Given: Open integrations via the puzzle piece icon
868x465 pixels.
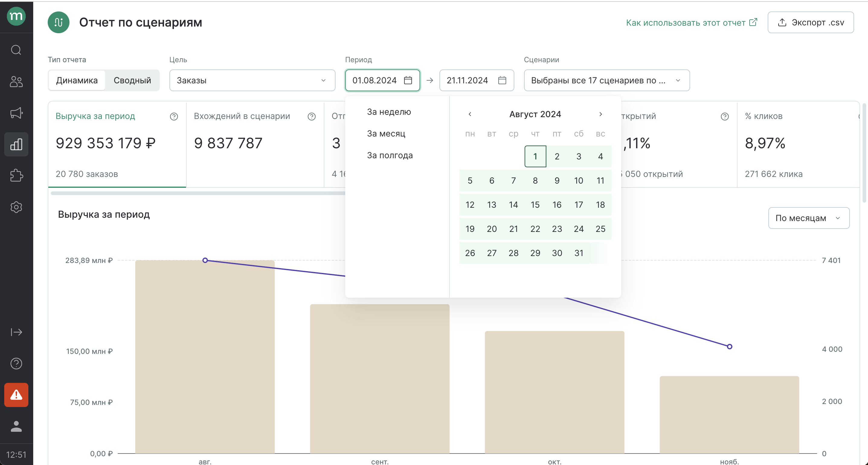Looking at the screenshot, I should (x=16, y=175).
